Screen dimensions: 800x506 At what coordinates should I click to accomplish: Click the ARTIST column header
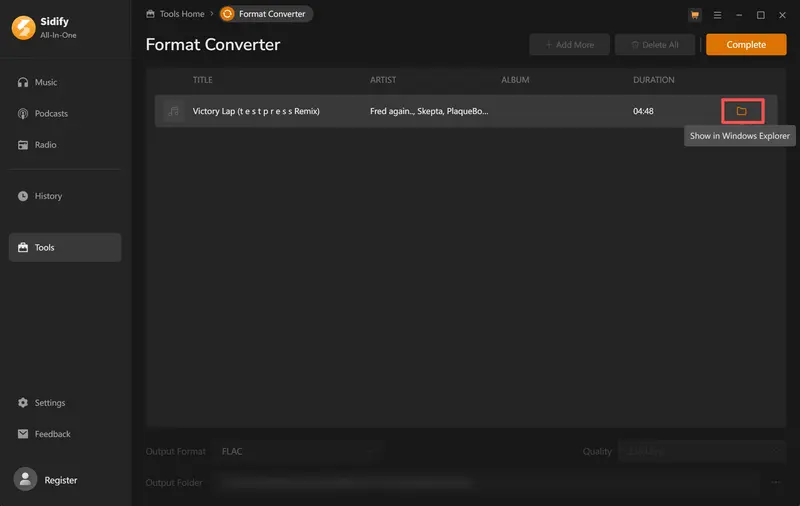point(383,80)
